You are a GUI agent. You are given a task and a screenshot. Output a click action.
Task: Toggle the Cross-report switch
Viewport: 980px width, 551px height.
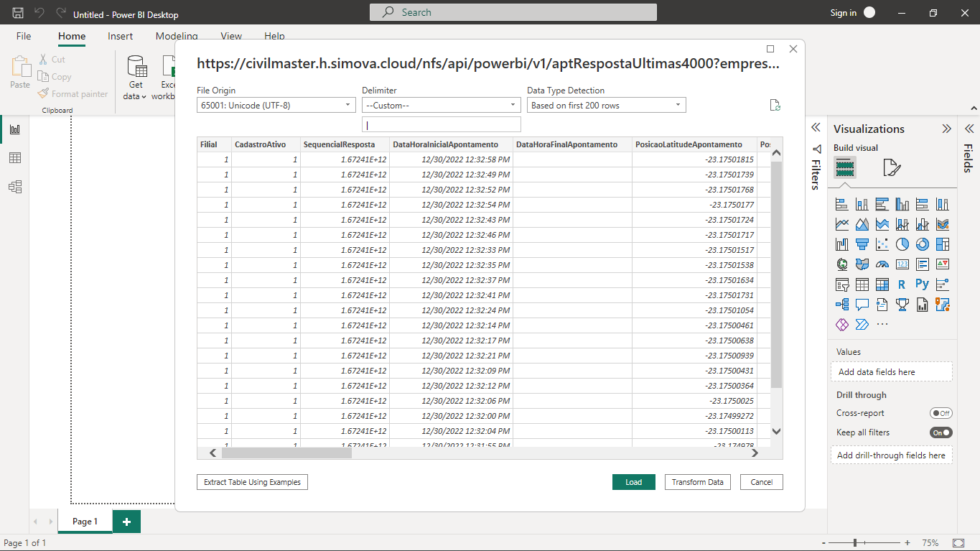[x=941, y=413]
